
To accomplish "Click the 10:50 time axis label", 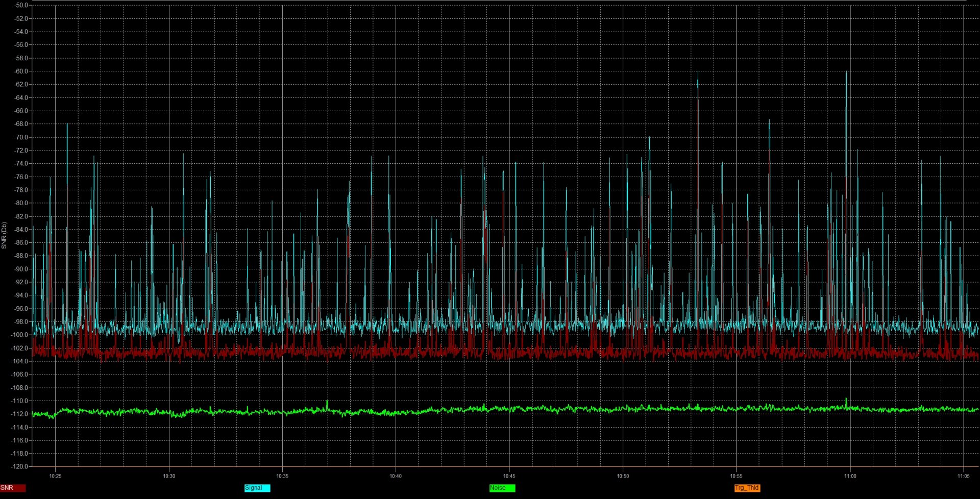I will 623,476.
